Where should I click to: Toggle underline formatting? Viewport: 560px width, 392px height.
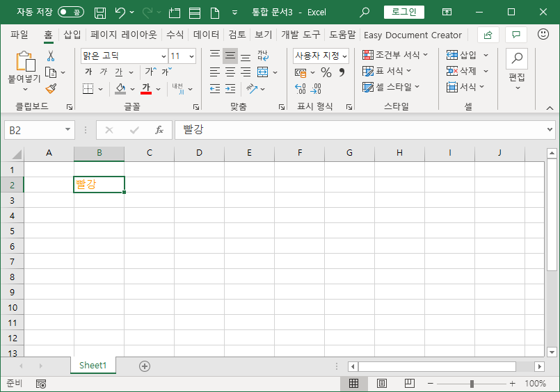(x=118, y=72)
